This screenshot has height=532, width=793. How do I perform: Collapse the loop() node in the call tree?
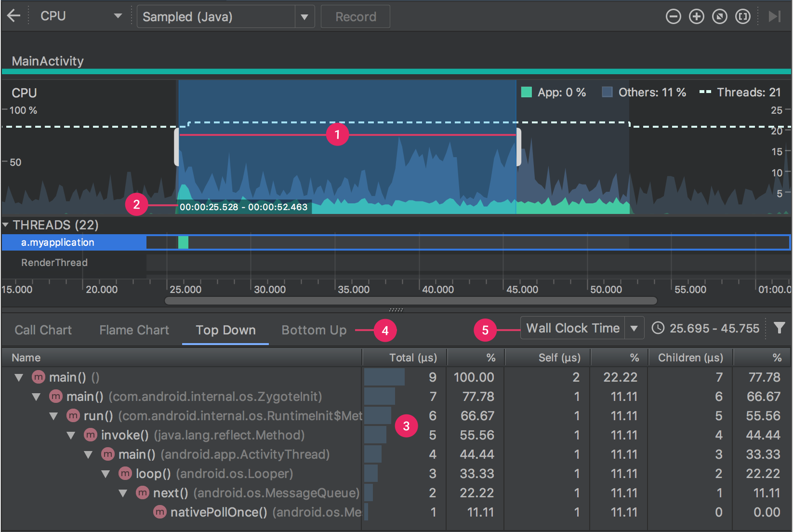(106, 474)
